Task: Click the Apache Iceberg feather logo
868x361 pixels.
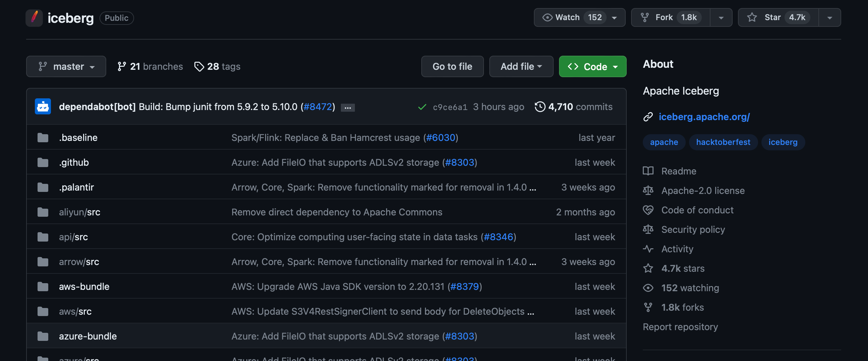Action: click(34, 17)
